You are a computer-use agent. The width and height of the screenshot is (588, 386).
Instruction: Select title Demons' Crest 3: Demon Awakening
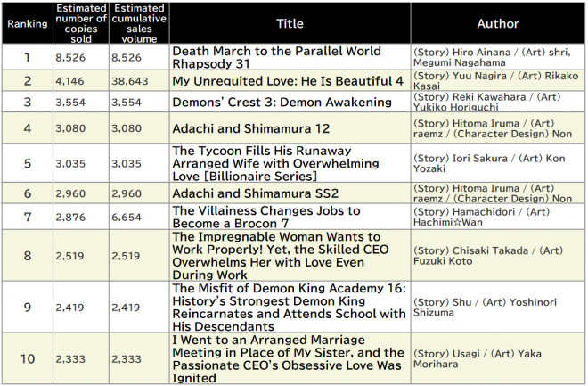coord(282,102)
